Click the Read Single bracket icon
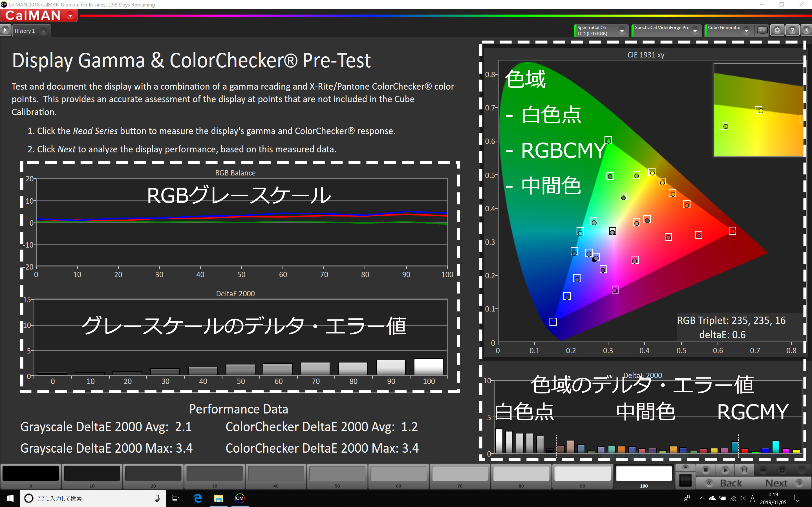Viewport: 812px width, 507px height. click(744, 470)
